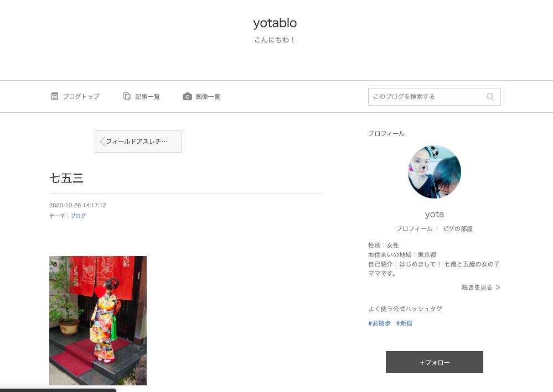This screenshot has width=553, height=392.
Task: Click the magnifier search icon
Action: click(490, 97)
